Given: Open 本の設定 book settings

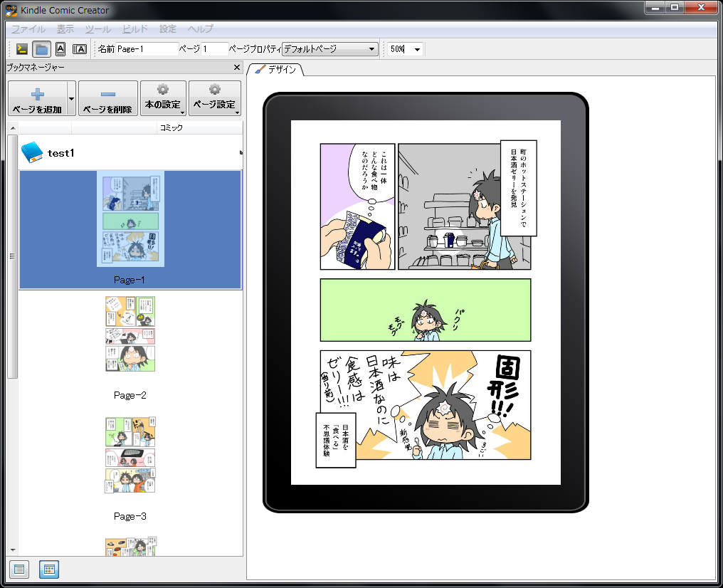Looking at the screenshot, I should tap(163, 98).
